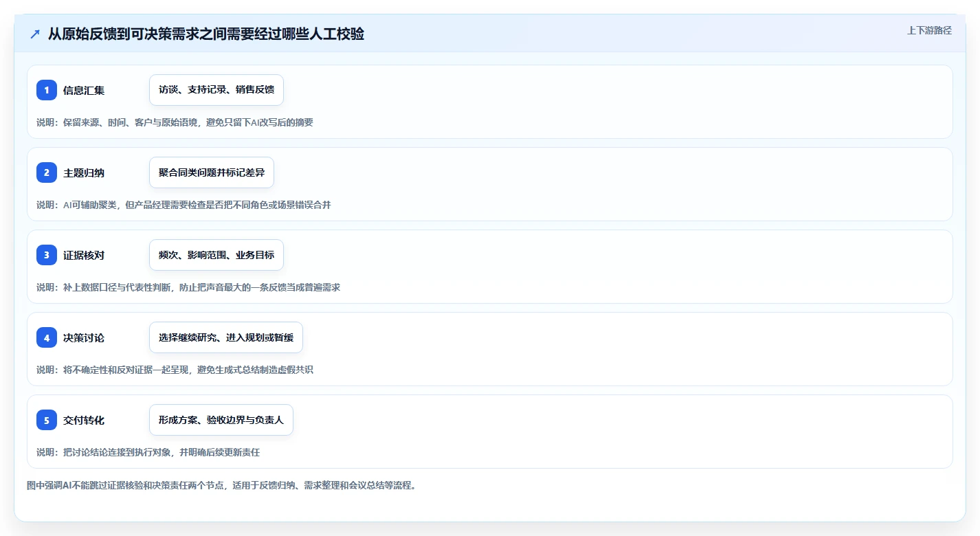Viewport: 980px width, 536px height.
Task: Select step number badge 5
Action: tap(47, 420)
